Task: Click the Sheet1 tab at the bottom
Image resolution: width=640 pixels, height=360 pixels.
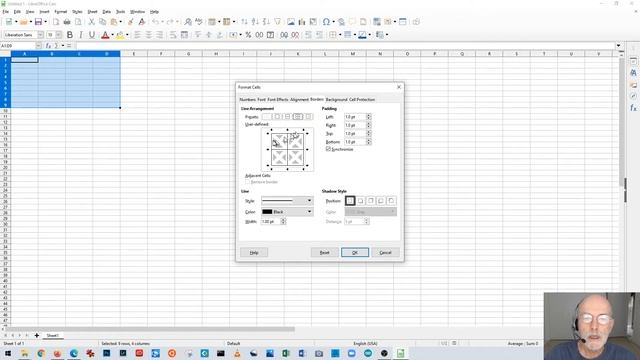Action: click(x=52, y=336)
